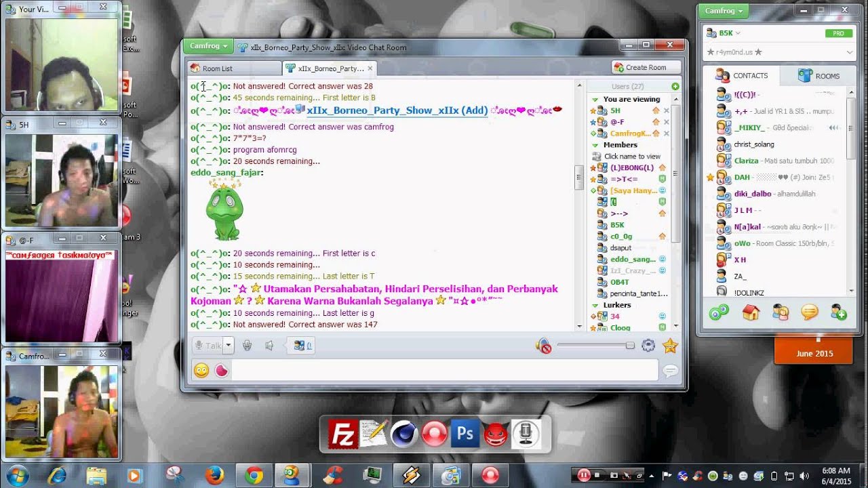Click the user view icon in chat toolbar

pos(302,346)
